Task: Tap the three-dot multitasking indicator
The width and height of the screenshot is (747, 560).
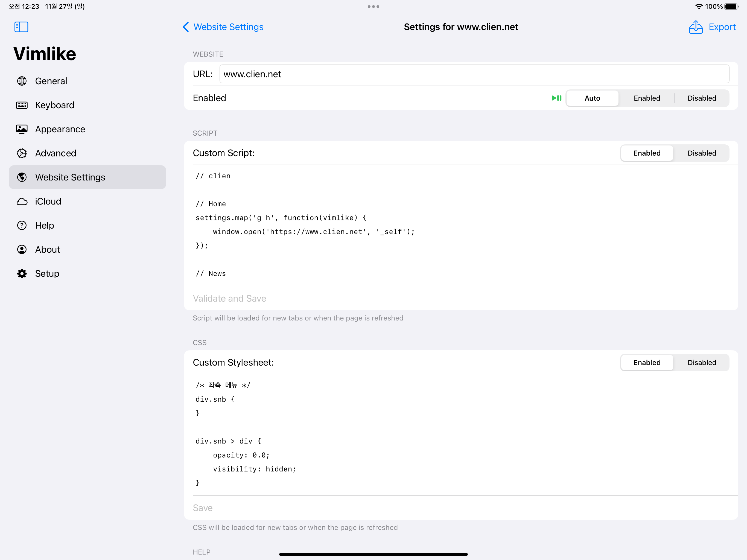Action: (x=373, y=6)
